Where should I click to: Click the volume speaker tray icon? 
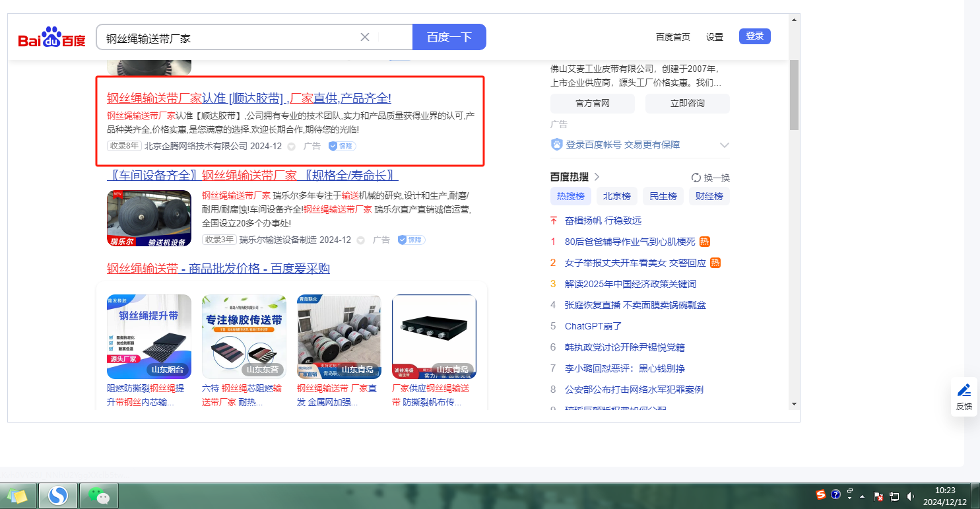pyautogui.click(x=911, y=496)
